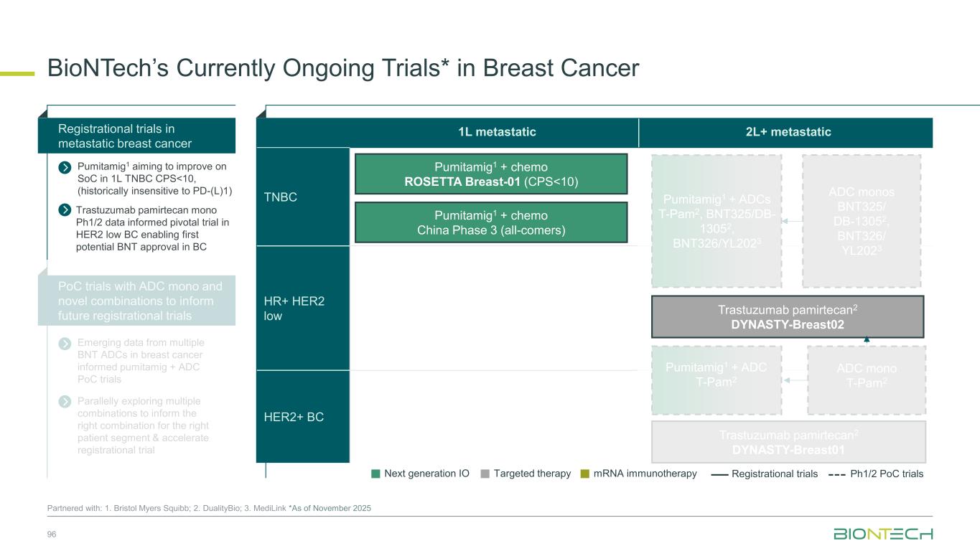Screen dimensions: 980x551
Task: Click the chevron icon beside Trastuzumab pamirtecan mono
Action: pos(65,210)
